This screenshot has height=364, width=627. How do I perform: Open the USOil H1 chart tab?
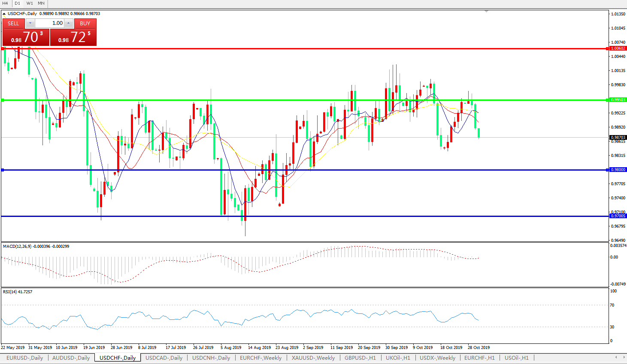[516, 358]
